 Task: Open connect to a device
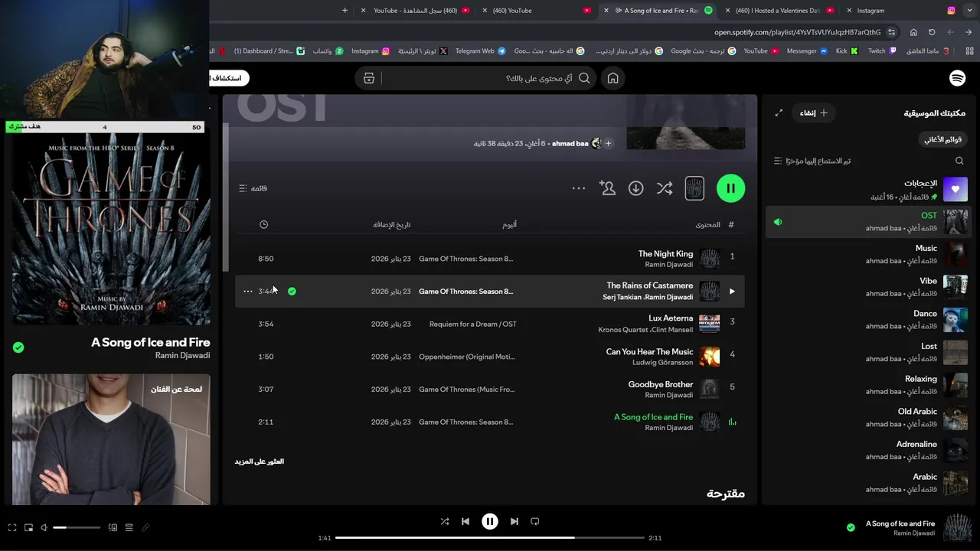(x=113, y=527)
